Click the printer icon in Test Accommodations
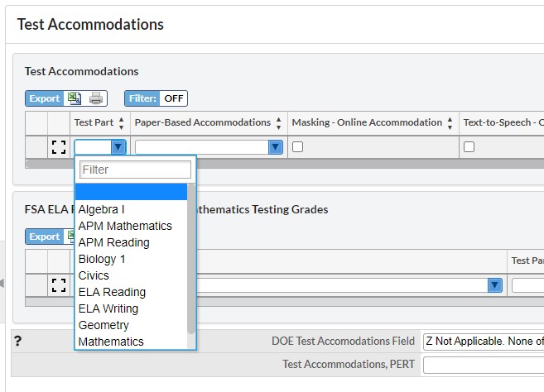 click(x=96, y=98)
